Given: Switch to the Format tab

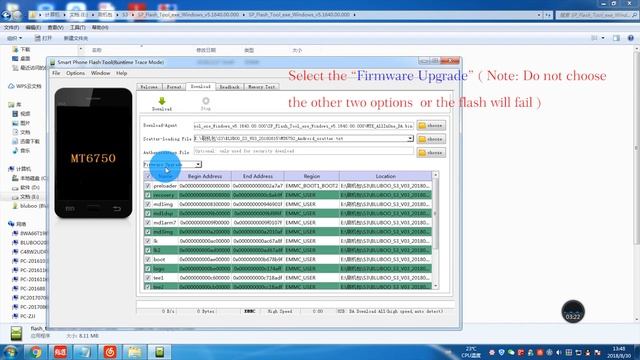Looking at the screenshot, I should coord(174,87).
